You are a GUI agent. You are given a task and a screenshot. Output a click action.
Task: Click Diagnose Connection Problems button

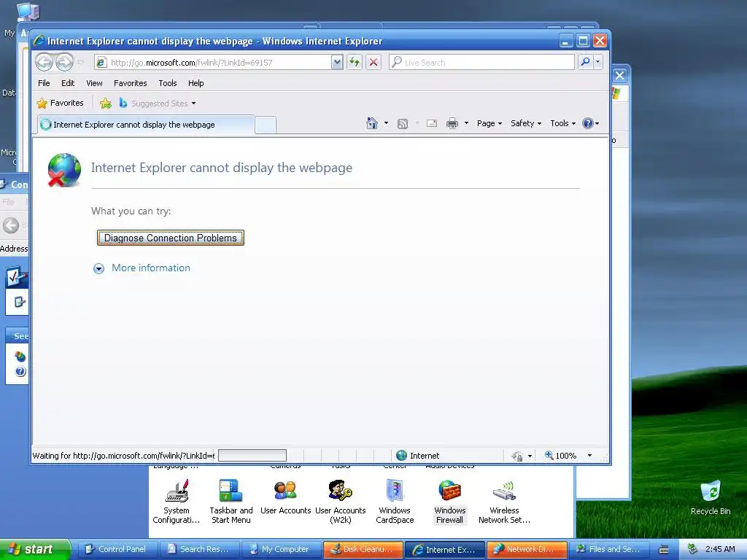[171, 238]
